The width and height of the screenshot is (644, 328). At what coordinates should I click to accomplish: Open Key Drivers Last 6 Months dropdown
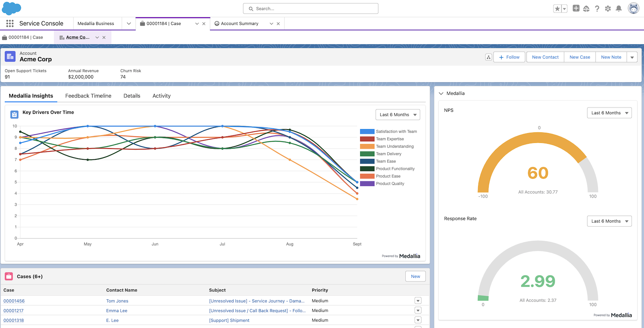398,115
